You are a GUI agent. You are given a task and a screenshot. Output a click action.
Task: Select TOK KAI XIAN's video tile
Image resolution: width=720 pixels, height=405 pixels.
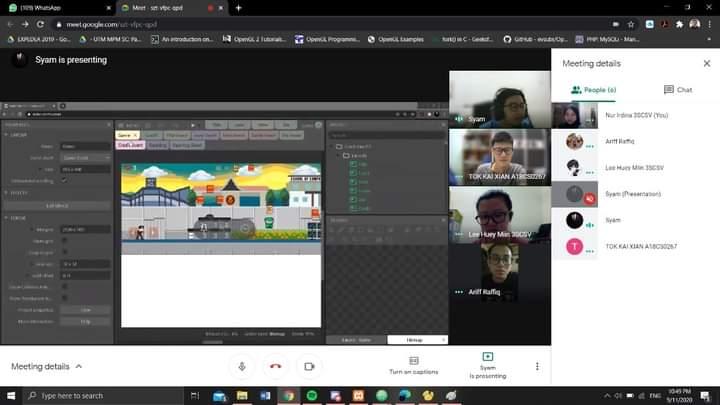pos(499,157)
